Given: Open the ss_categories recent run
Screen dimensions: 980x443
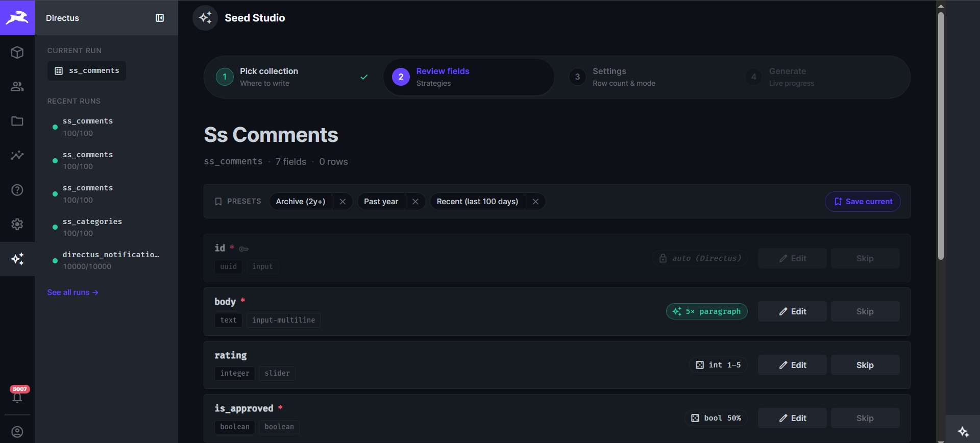Looking at the screenshot, I should pos(106,227).
